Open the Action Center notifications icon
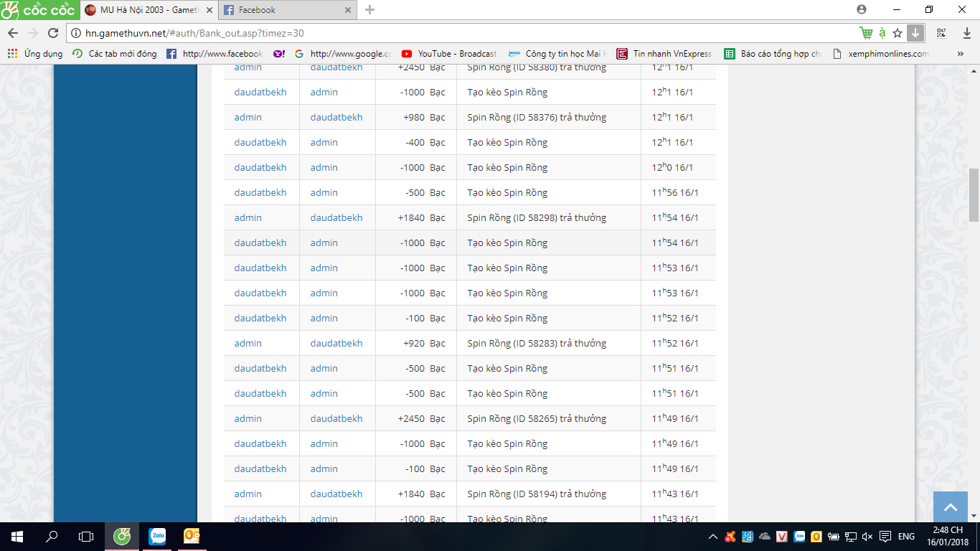 click(x=885, y=537)
